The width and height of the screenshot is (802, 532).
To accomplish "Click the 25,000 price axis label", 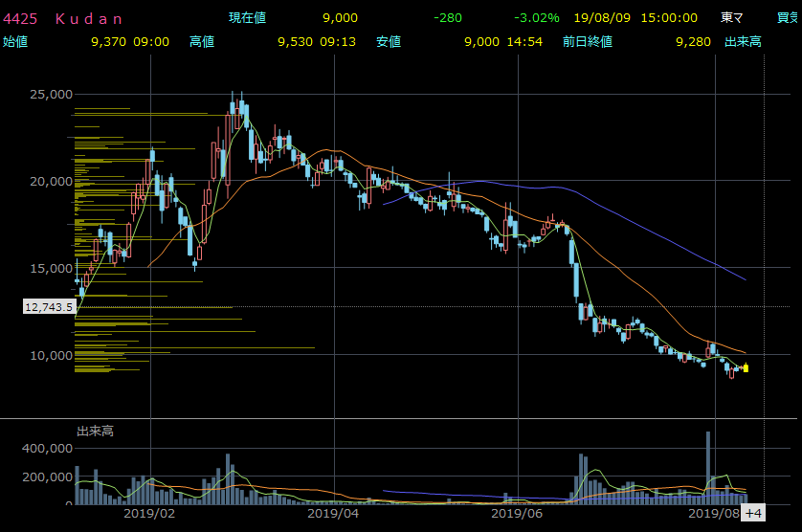I will pyautogui.click(x=52, y=95).
